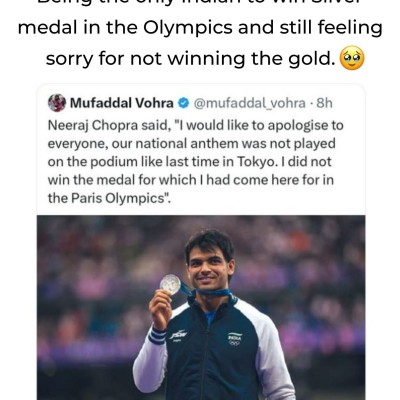Click the 8h post timestamp
Viewport: 400px width, 400px height.
[324, 103]
